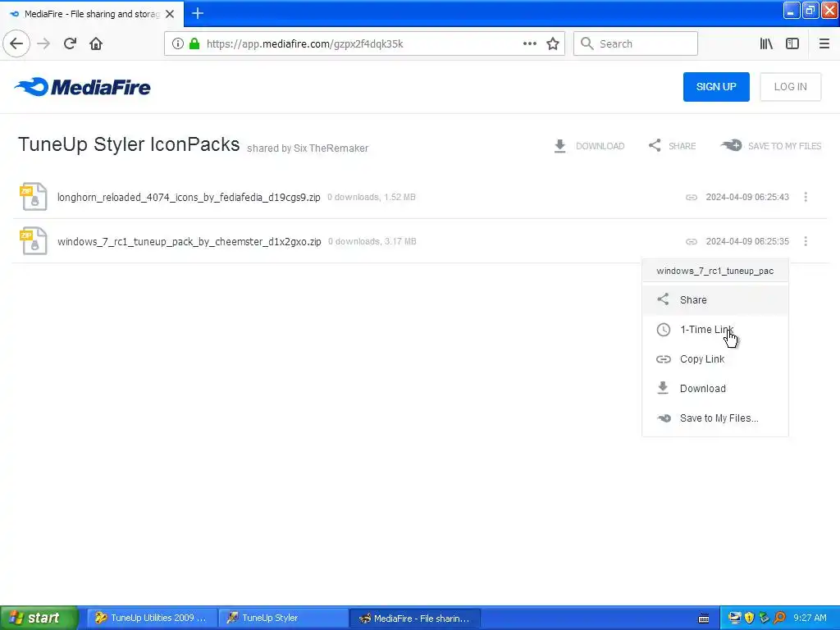Click the Share icon in context menu
Image resolution: width=840 pixels, height=630 pixels.
[663, 299]
